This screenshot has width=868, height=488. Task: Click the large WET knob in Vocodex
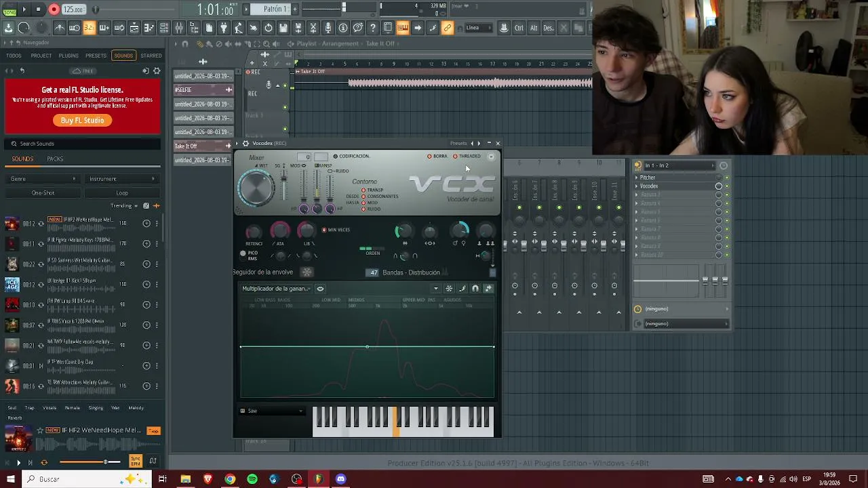(256, 188)
